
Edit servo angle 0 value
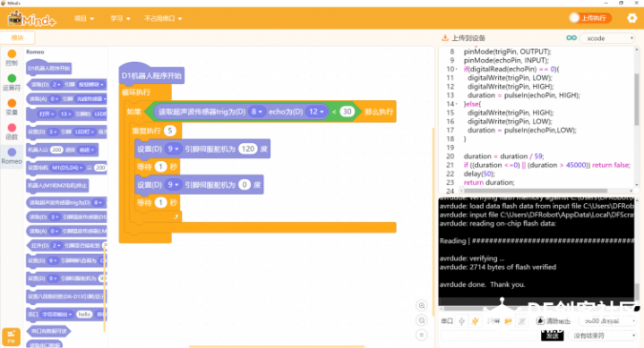[245, 185]
